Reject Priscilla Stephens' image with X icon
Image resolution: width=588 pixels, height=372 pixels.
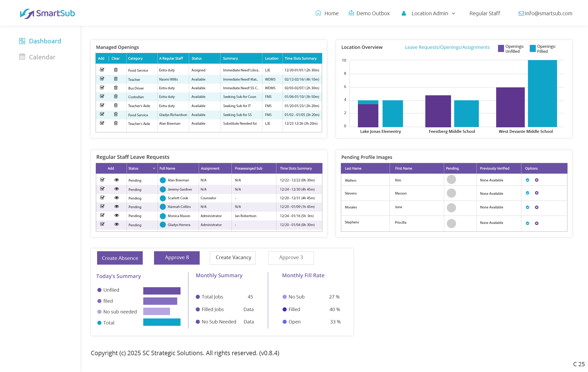[x=537, y=223]
